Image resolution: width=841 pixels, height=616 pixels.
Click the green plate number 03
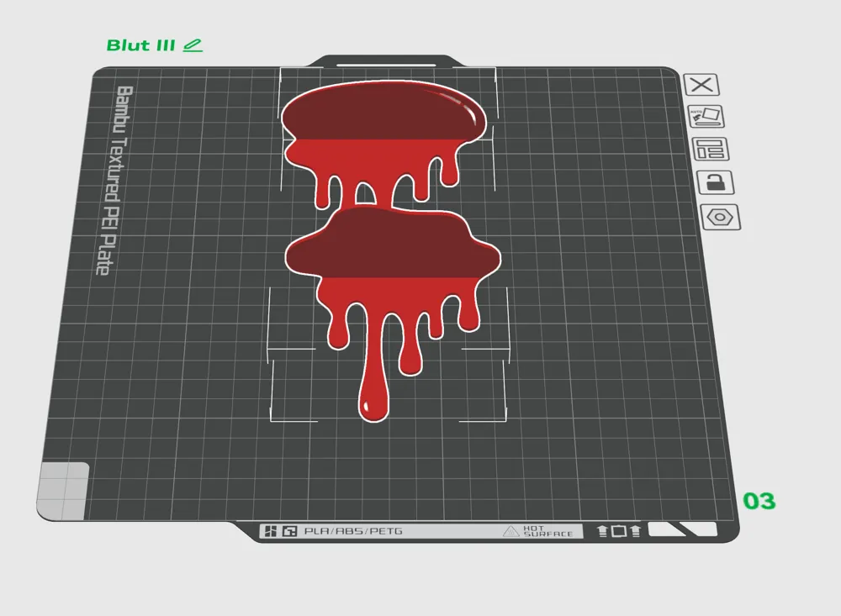click(x=759, y=501)
